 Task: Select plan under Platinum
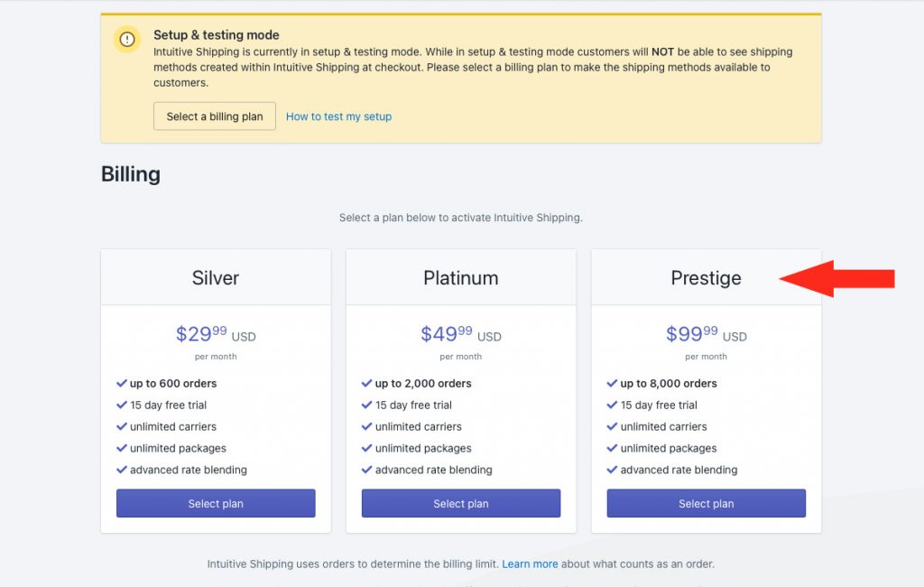461,503
